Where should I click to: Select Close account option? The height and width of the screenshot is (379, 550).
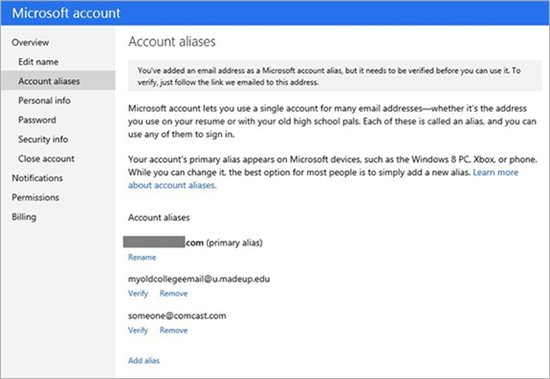click(46, 159)
